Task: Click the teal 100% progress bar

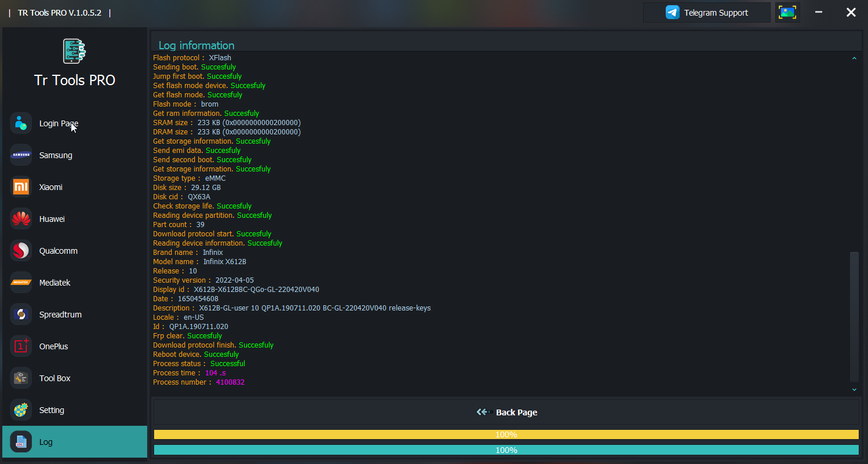Action: (506, 450)
